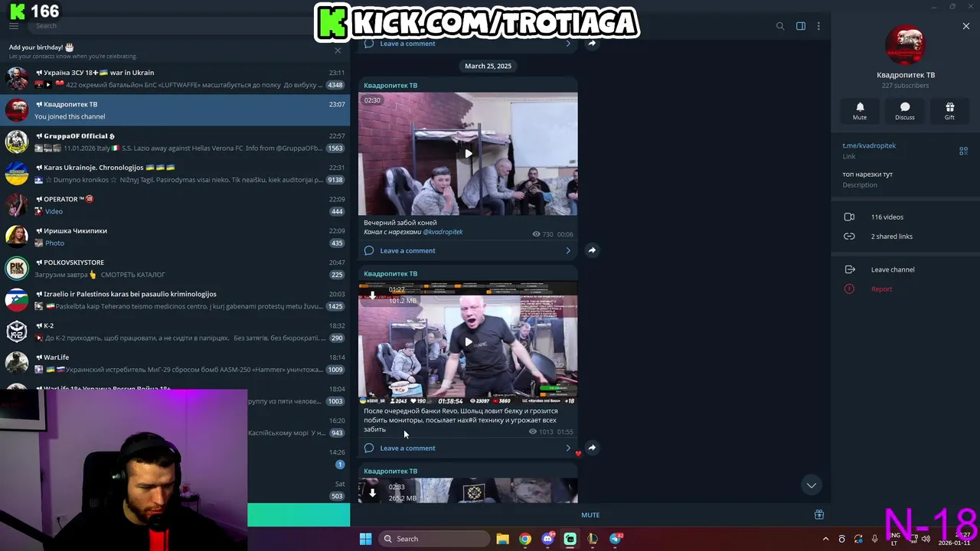The width and height of the screenshot is (980, 551).
Task: Click the heart reaction on Шольц post
Action: pyautogui.click(x=578, y=454)
